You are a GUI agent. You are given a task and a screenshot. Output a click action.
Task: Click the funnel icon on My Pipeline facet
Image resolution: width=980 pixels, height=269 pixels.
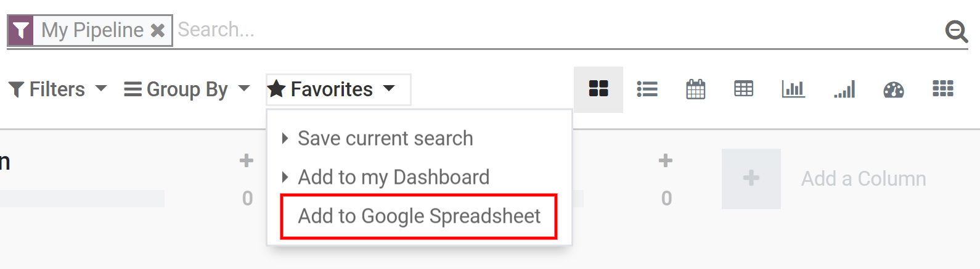(21, 30)
